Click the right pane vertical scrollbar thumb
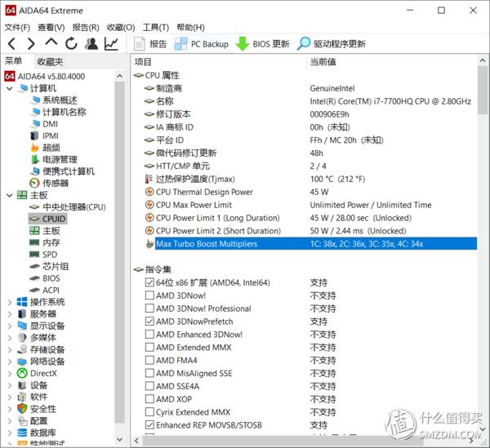 (483, 91)
